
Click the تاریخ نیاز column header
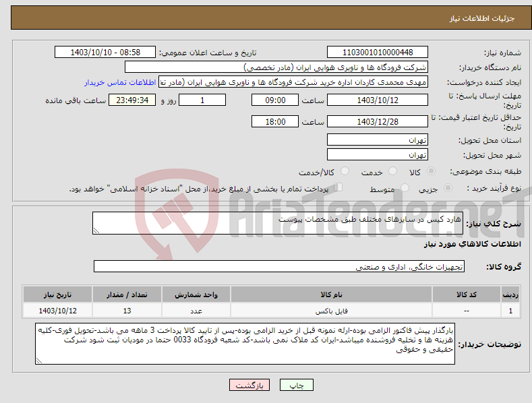point(58,294)
